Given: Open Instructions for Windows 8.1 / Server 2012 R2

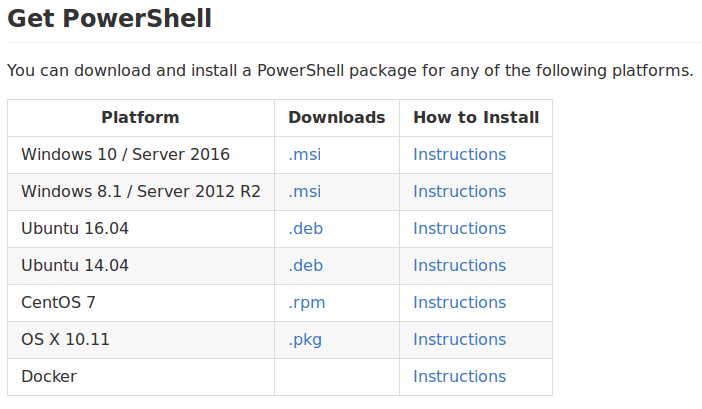Looking at the screenshot, I should click(x=459, y=192).
